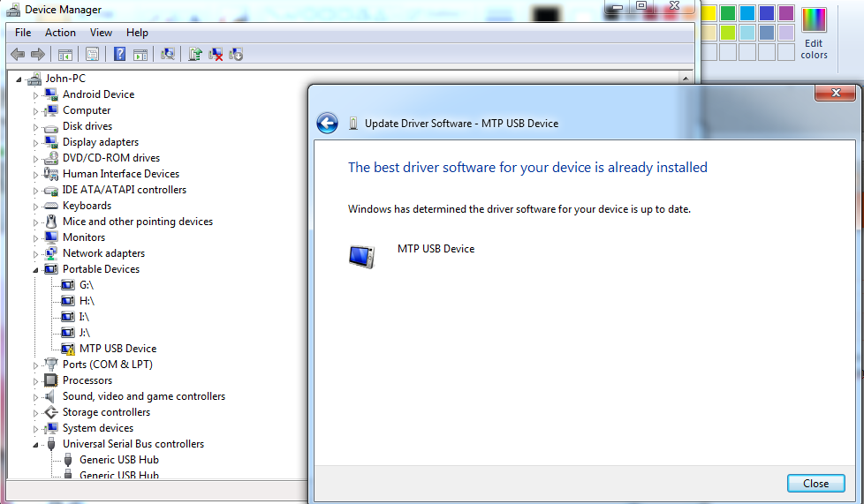Select the Storage controllers icon

click(x=50, y=412)
